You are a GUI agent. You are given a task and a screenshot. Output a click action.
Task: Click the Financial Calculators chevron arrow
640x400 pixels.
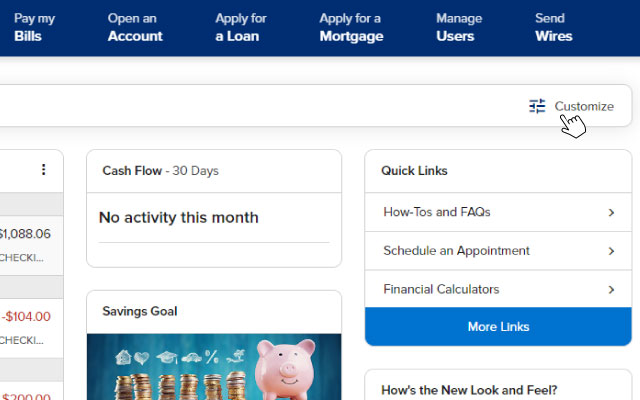(611, 290)
